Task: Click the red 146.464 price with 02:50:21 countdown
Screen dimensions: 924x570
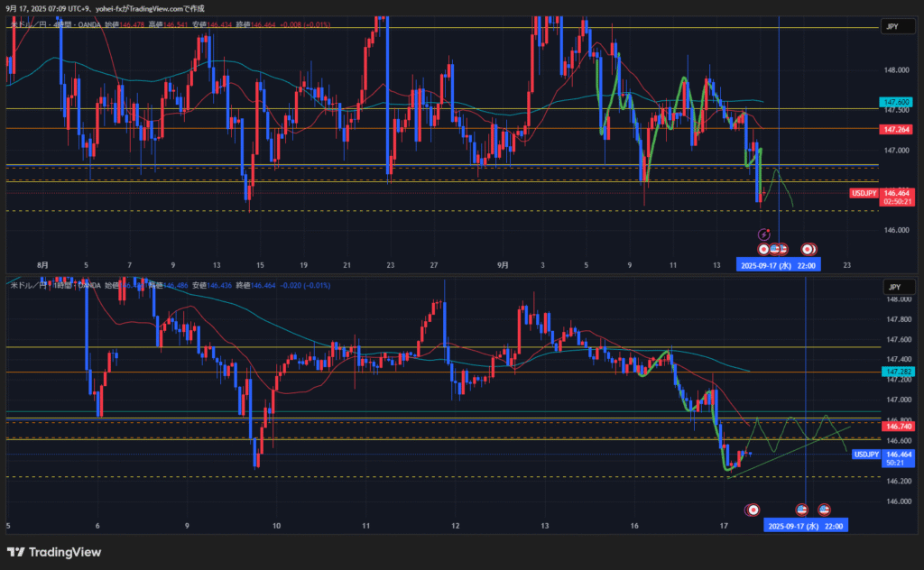Action: tap(896, 198)
